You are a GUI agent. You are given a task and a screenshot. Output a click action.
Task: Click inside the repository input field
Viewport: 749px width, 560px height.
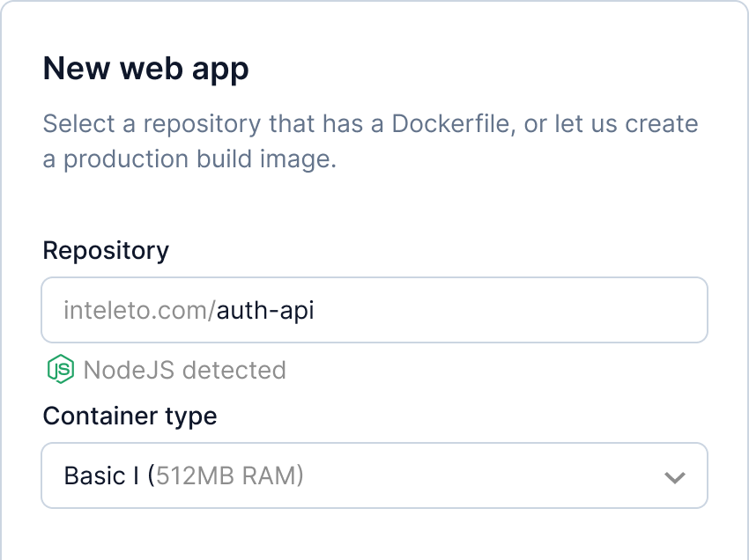(x=374, y=309)
